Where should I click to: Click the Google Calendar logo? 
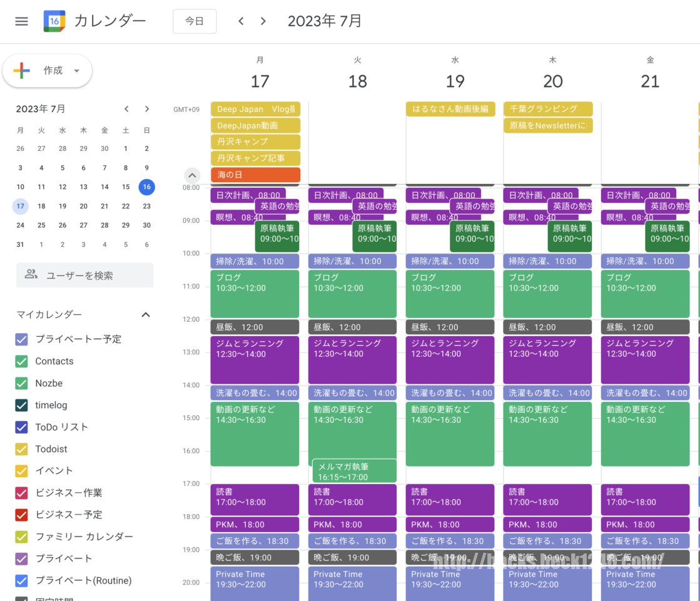54,21
